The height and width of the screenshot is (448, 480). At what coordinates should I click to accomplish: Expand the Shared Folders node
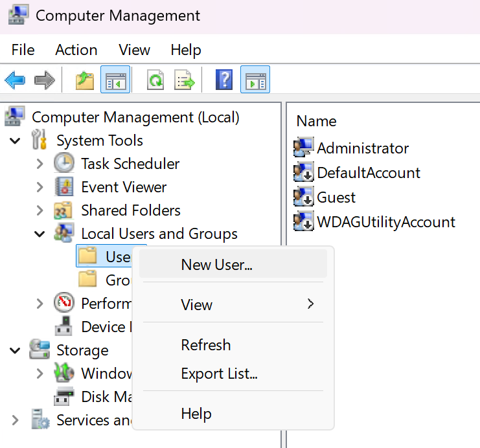coord(40,210)
